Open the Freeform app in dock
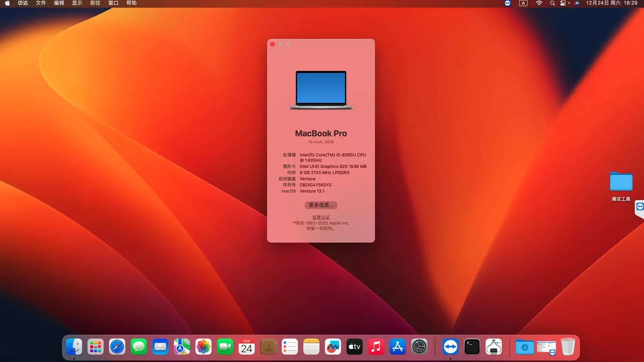 click(x=333, y=347)
